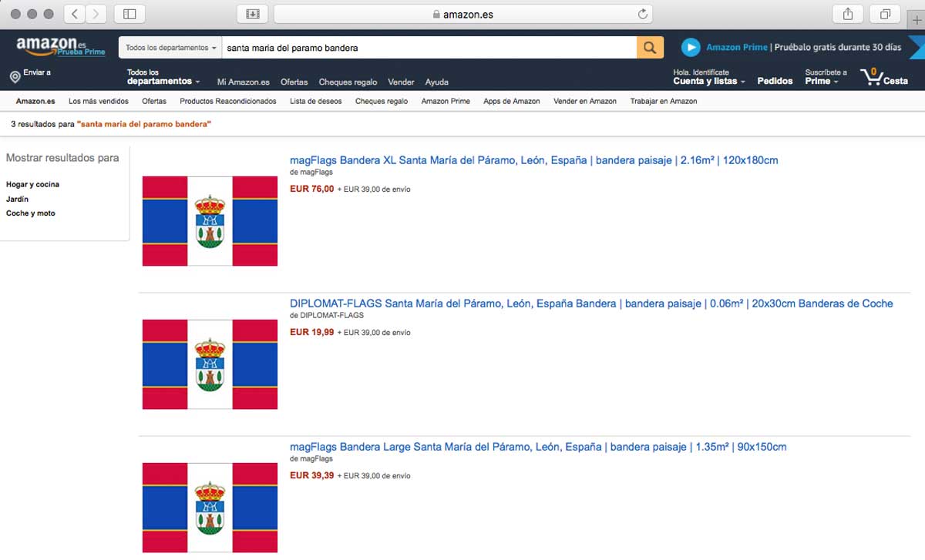Open the Safari tab overview icon

point(885,14)
